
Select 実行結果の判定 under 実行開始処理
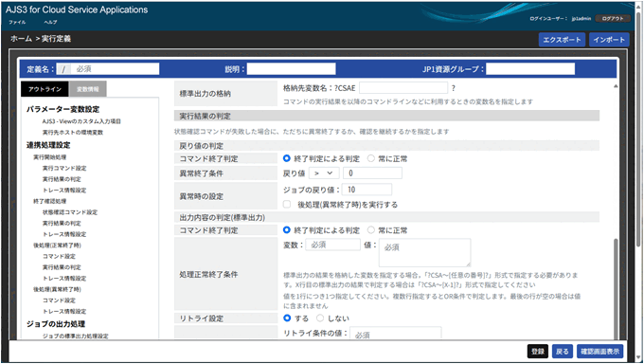[x=62, y=179]
